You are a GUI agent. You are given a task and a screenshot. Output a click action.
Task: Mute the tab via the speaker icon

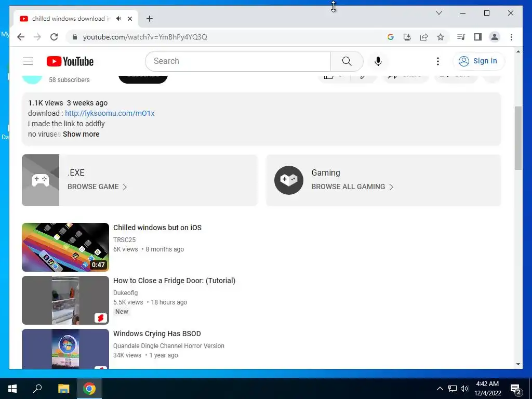pyautogui.click(x=118, y=19)
